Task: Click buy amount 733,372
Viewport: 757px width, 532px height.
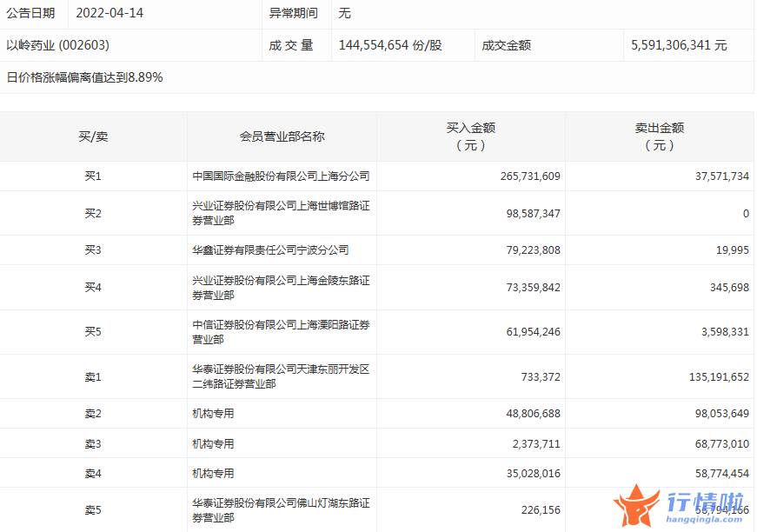Action: point(541,377)
